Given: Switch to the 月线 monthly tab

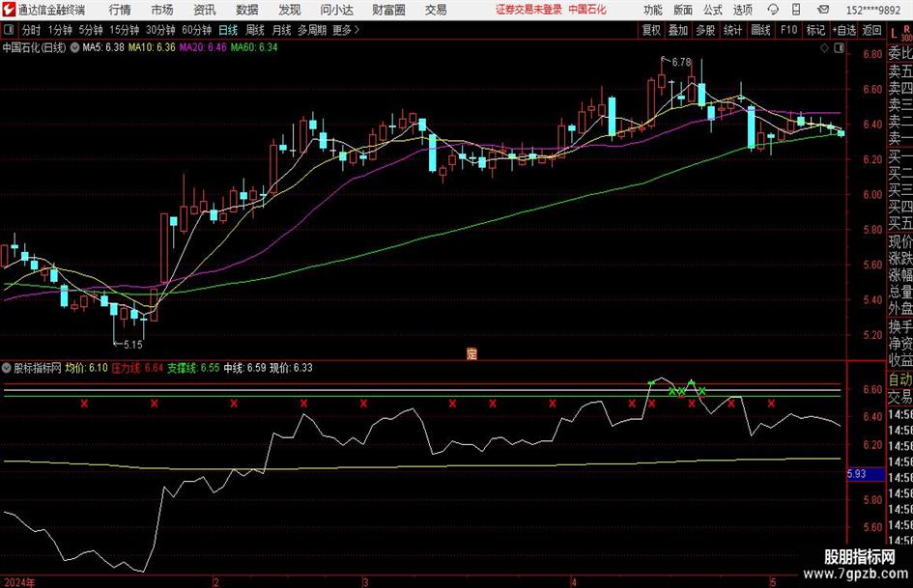Looking at the screenshot, I should tap(281, 30).
